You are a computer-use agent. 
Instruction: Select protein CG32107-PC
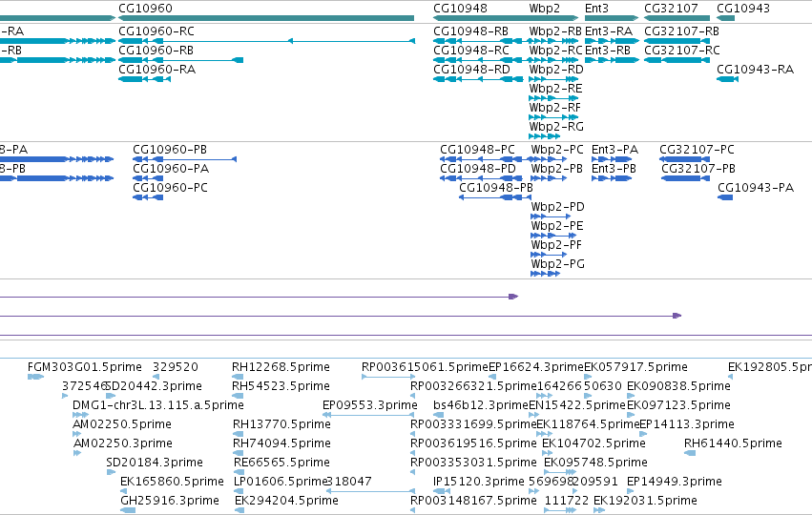pos(697,150)
